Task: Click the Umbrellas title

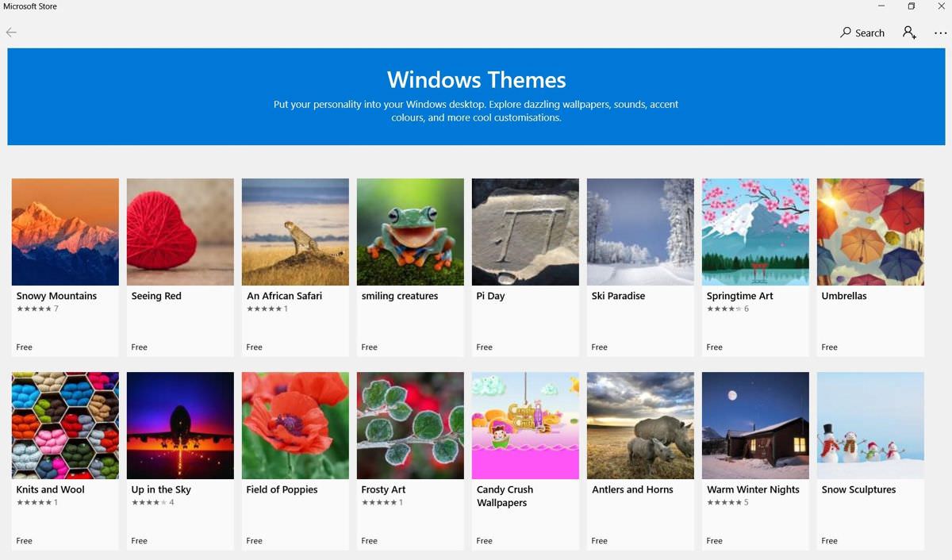Action: tap(844, 296)
